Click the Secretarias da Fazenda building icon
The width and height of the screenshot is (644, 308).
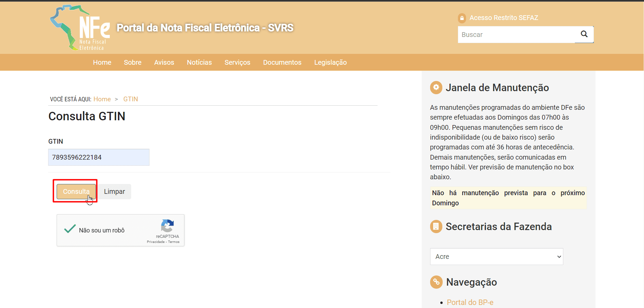click(436, 226)
